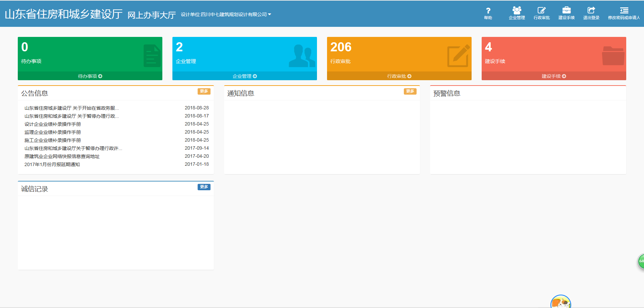Open 企业管理 icon in top navigation
The width and height of the screenshot is (644, 308).
point(517,11)
